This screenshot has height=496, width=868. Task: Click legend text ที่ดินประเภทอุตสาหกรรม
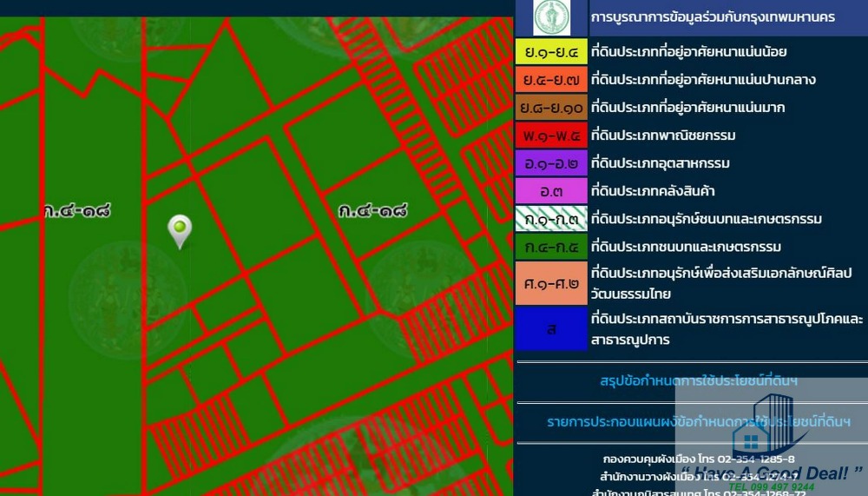[660, 163]
